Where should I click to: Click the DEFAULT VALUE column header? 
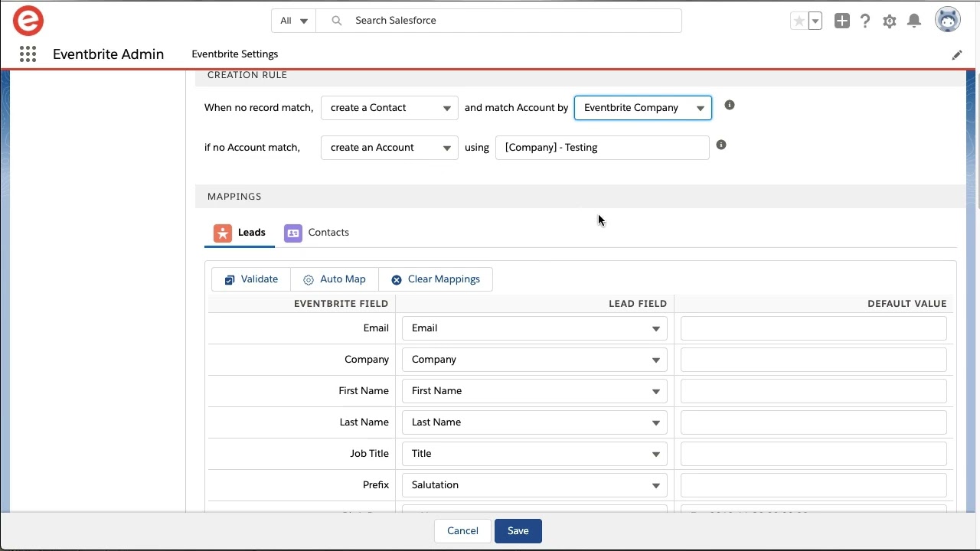pos(907,304)
